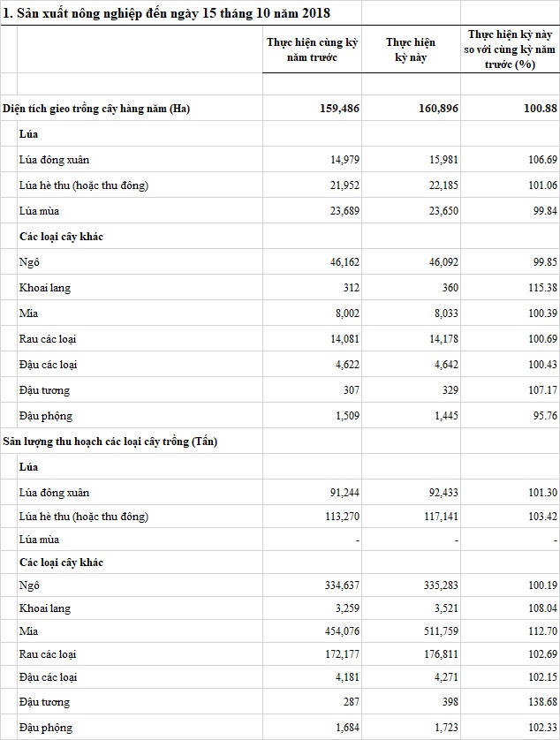
Task: Click the percentage comparison column header
Action: click(510, 49)
